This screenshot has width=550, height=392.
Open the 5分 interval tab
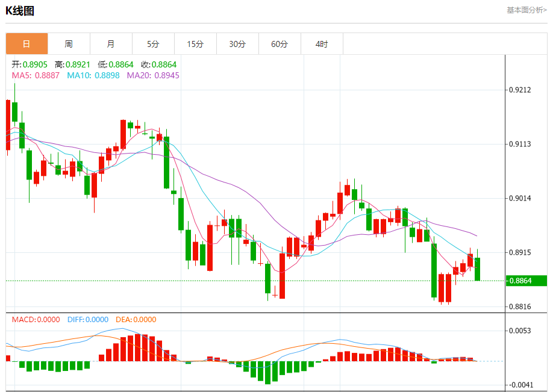click(x=153, y=44)
